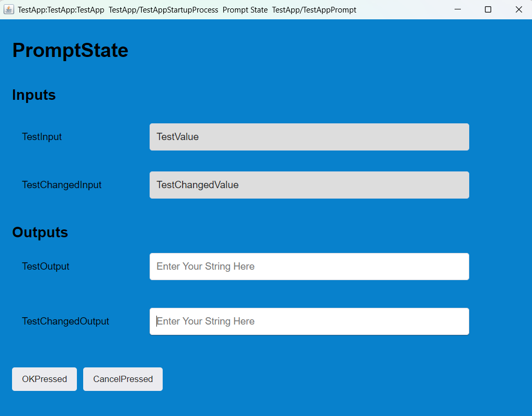This screenshot has height=416, width=532.
Task: Focus the TestOutput string input field
Action: pyautogui.click(x=310, y=267)
